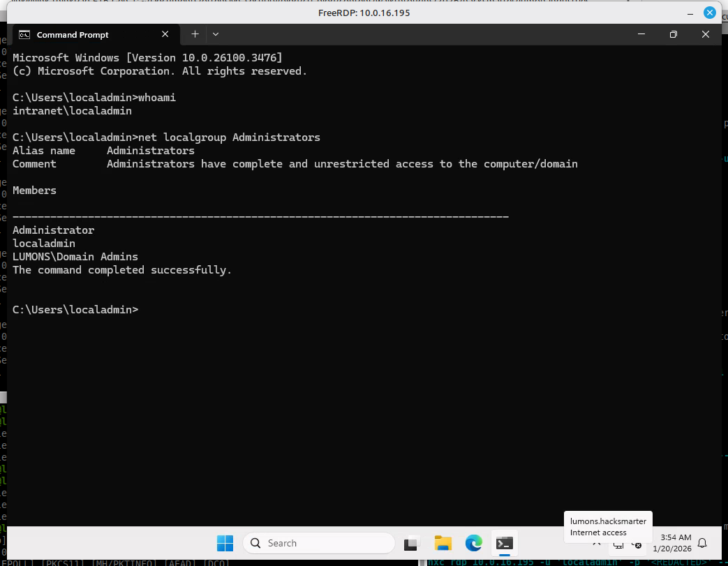Restore down the Command Prompt window
Viewport: 728px width, 566px height.
673,34
